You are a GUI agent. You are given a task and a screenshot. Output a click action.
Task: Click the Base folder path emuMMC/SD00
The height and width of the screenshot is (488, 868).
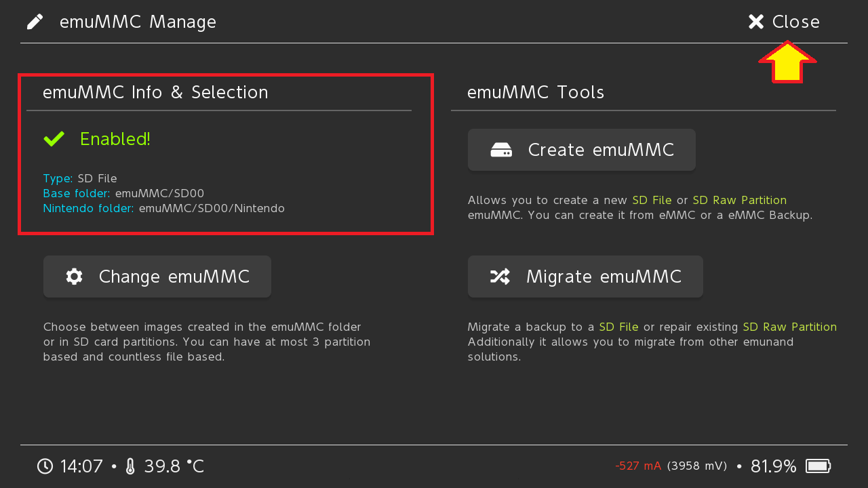(x=159, y=194)
